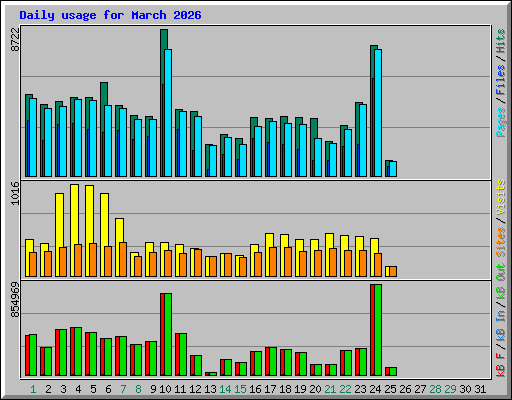Click day 20 on the x-axis
Screen dimensions: 512x400
[315, 389]
